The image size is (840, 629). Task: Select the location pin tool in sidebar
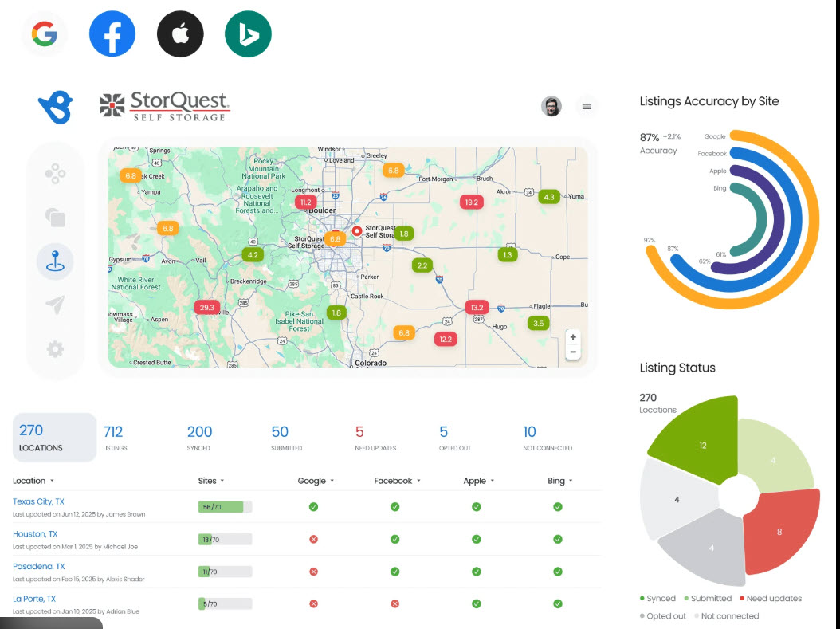tap(54, 261)
